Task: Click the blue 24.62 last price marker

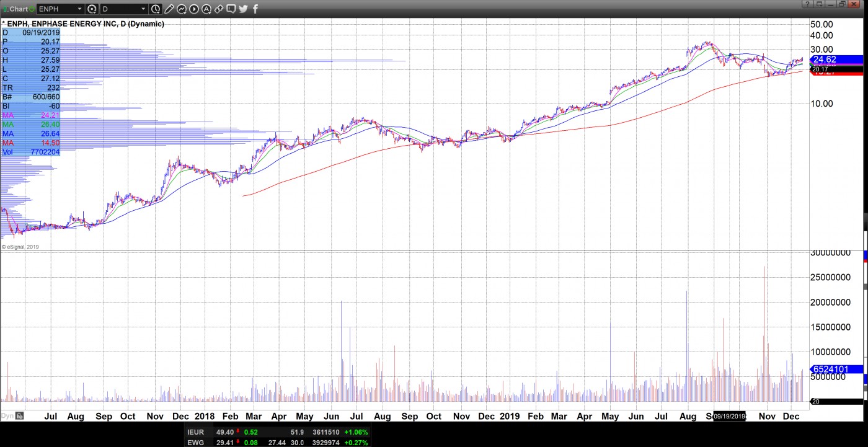Action: 837,60
